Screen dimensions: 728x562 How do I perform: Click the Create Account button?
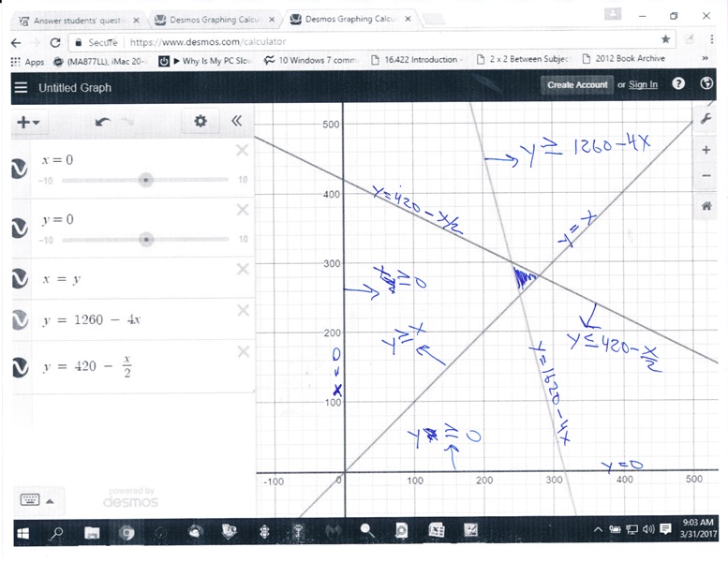pyautogui.click(x=577, y=85)
